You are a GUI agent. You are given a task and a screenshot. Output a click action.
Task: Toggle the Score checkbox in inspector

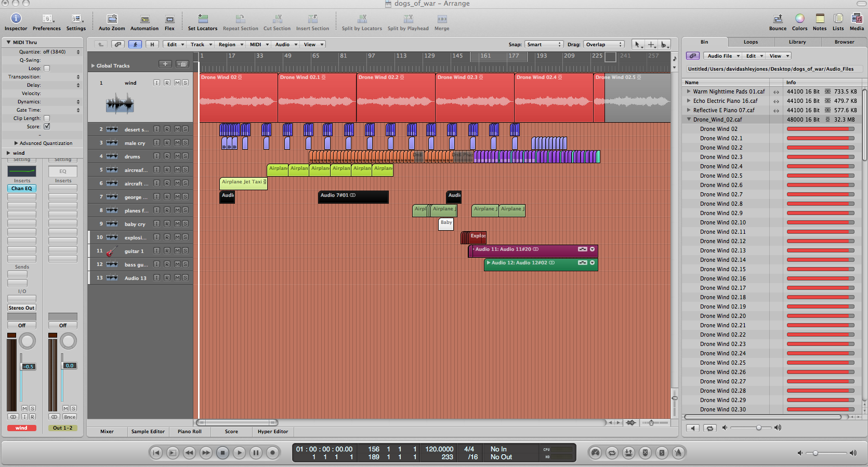tap(47, 126)
